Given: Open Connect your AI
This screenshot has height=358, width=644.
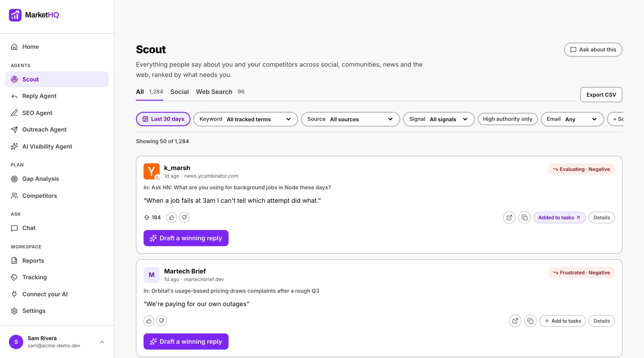Looking at the screenshot, I should point(57,294).
